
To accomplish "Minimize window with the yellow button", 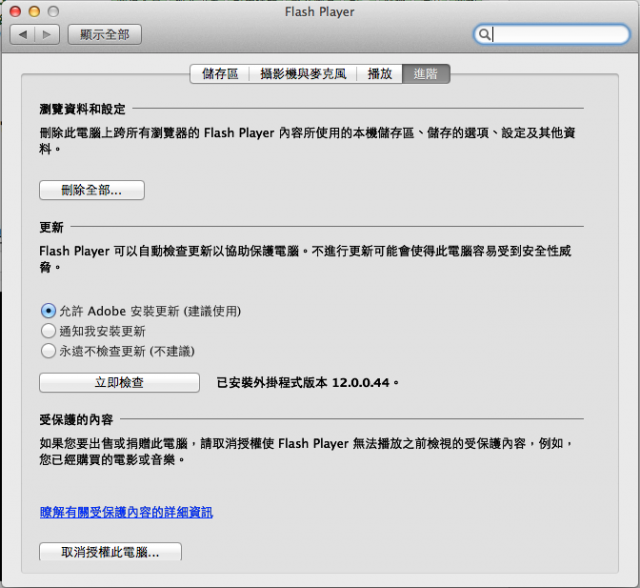I will pos(34,11).
